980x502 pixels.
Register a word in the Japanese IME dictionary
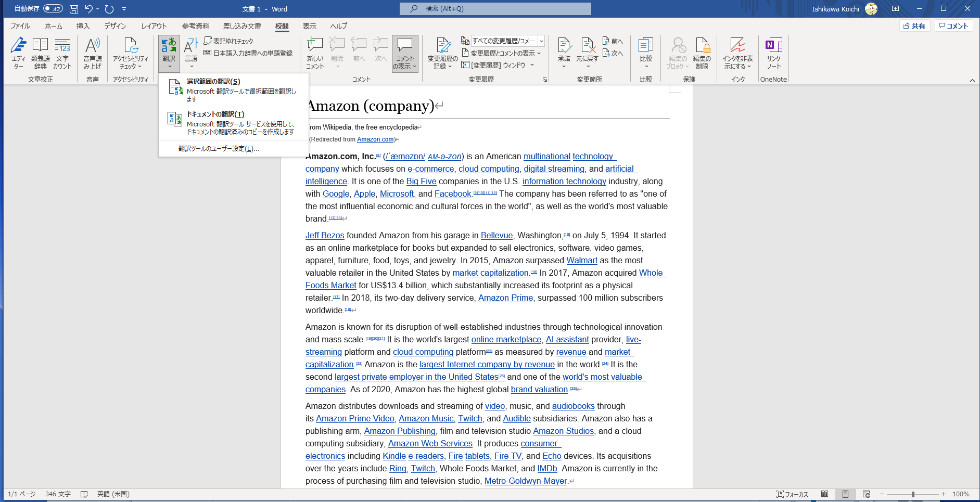tap(248, 53)
